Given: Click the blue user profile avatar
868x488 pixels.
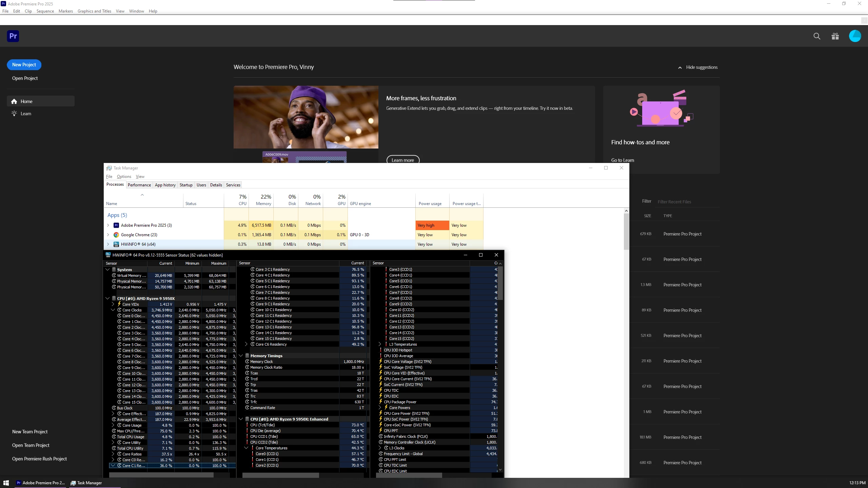Looking at the screenshot, I should [x=855, y=36].
